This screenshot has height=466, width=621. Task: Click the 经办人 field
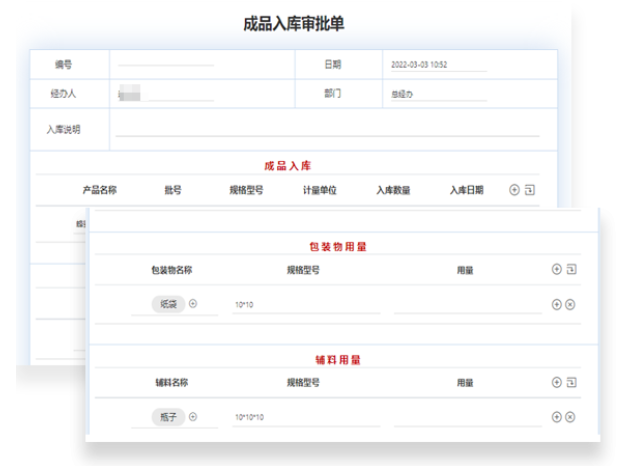tap(165, 94)
